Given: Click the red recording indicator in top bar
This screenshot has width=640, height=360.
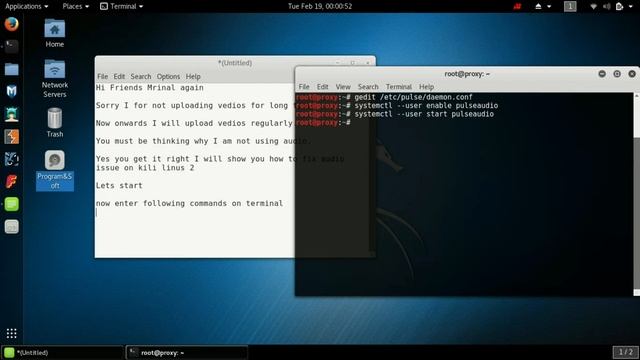Looking at the screenshot, I should [x=517, y=6].
